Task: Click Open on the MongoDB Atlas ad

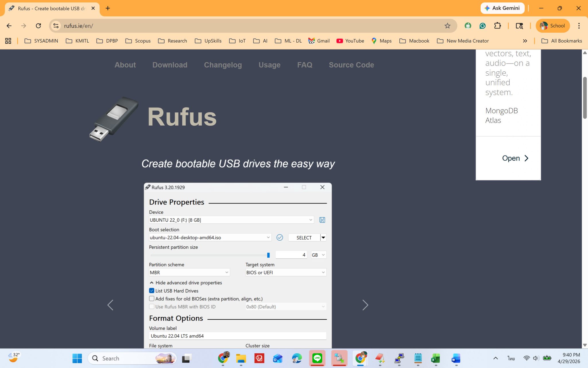Action: click(x=515, y=158)
